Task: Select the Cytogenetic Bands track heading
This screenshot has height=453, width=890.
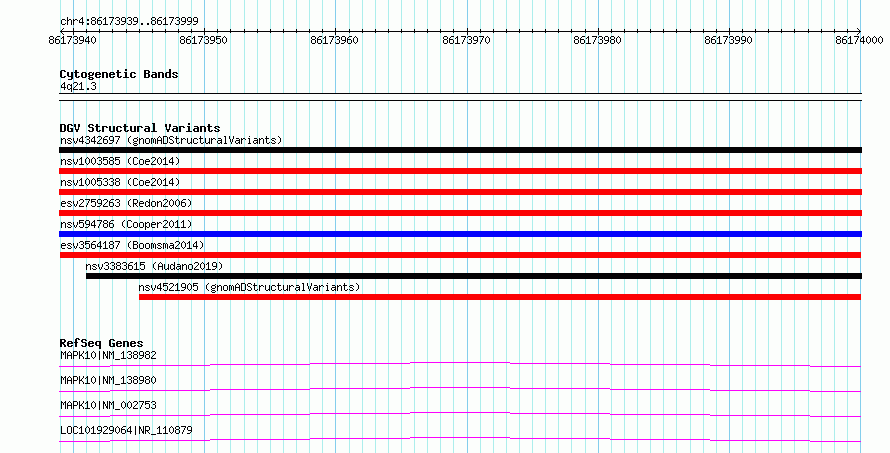Action: (119, 74)
